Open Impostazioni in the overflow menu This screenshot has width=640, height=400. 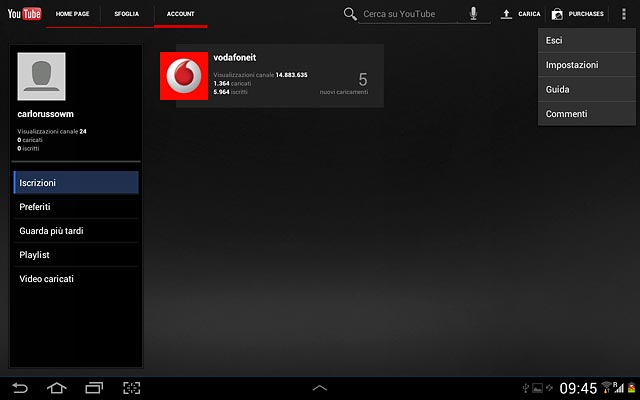[587, 65]
